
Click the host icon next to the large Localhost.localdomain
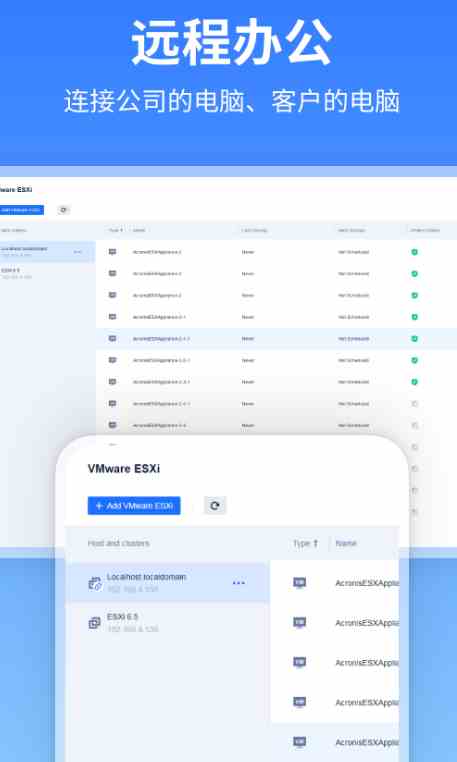[x=95, y=583]
